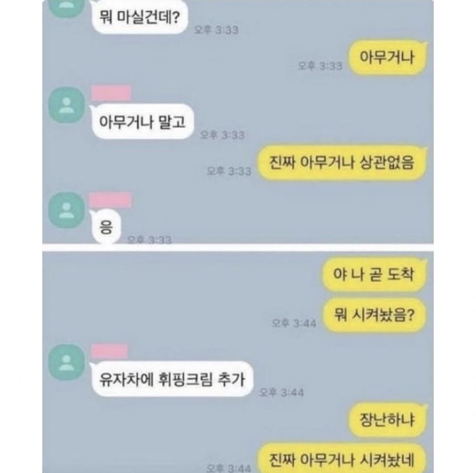Select the '장난하냐' message bubble
The width and height of the screenshot is (476, 473).
387,420
